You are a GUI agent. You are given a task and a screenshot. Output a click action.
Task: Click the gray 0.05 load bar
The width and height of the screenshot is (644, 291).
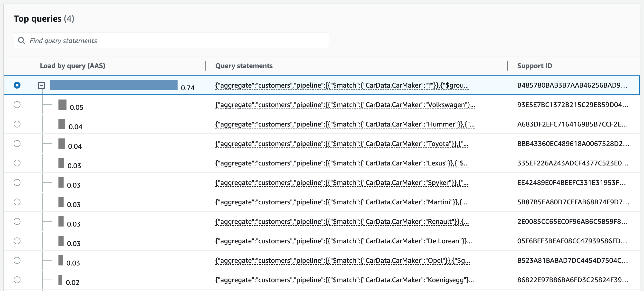coord(62,105)
